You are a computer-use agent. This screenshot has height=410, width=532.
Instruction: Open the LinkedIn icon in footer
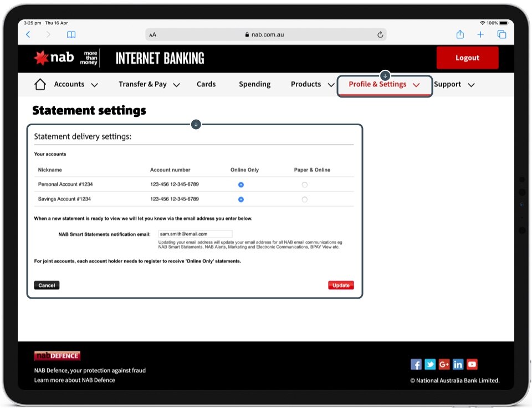(458, 364)
